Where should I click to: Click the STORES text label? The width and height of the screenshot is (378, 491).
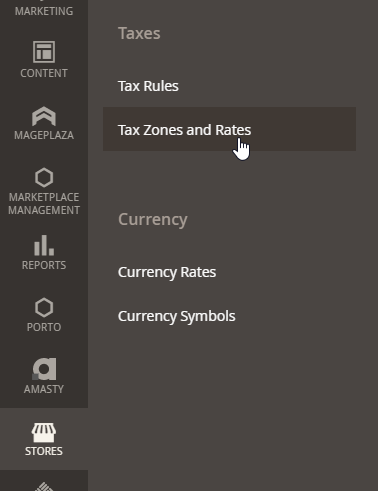pos(44,451)
